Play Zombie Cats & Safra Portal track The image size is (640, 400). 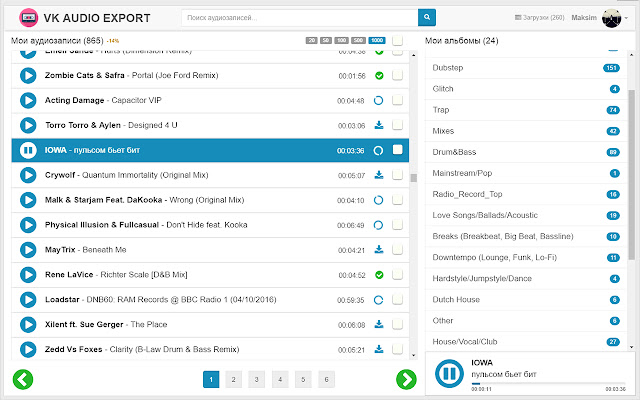[28, 76]
